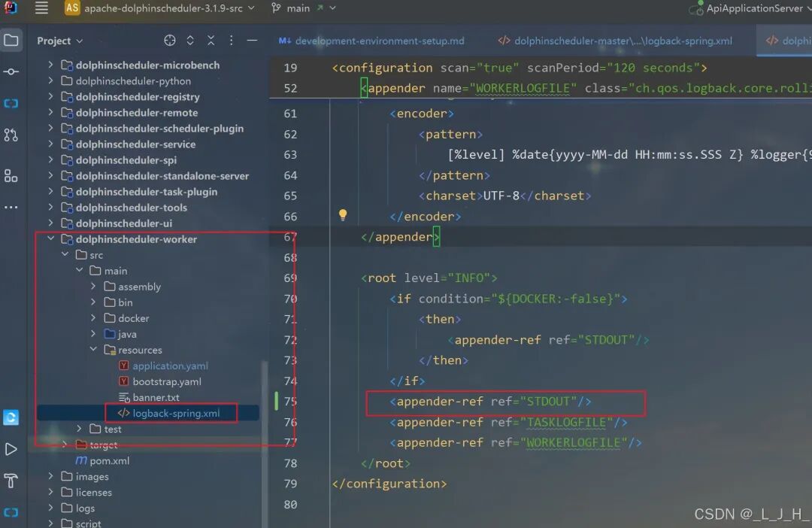Open application.yaml file
Image resolution: width=812 pixels, height=528 pixels.
[x=170, y=366]
